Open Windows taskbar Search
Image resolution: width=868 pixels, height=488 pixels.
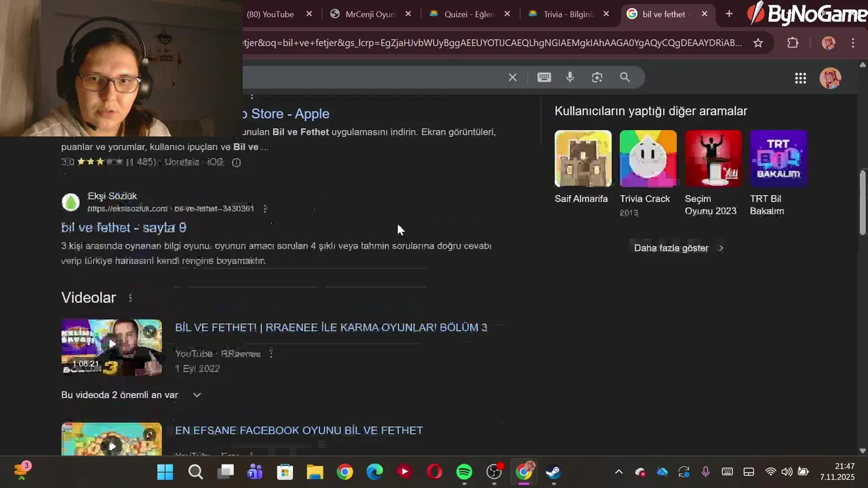195,472
